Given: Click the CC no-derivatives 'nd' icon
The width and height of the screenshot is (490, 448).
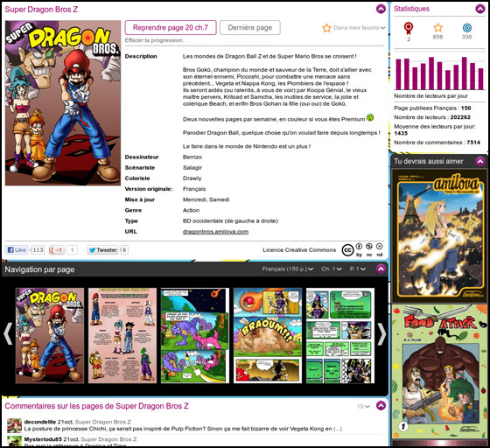Looking at the screenshot, I should tap(379, 247).
